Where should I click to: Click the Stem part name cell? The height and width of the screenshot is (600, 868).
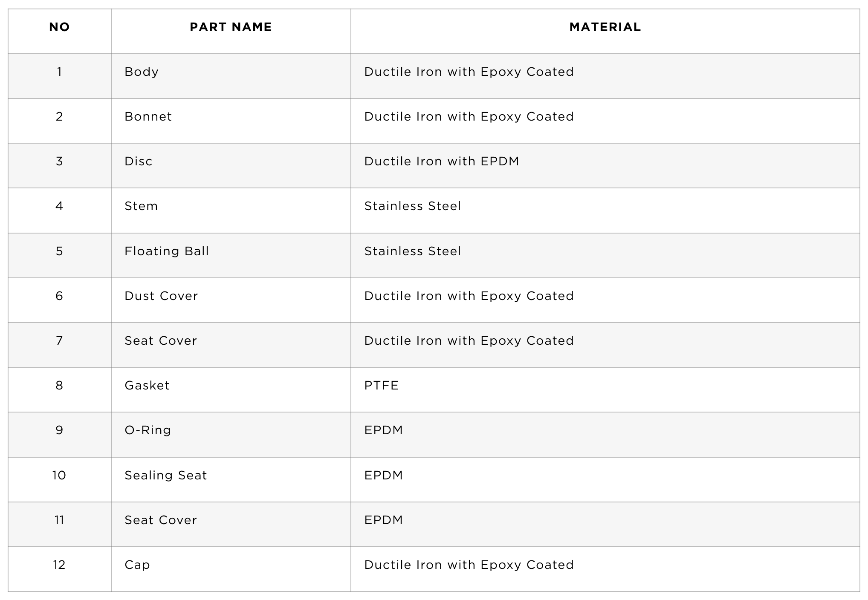click(141, 206)
